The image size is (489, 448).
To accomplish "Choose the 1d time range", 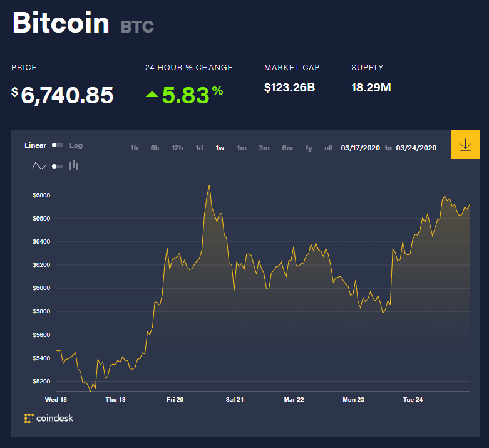I will pos(199,148).
